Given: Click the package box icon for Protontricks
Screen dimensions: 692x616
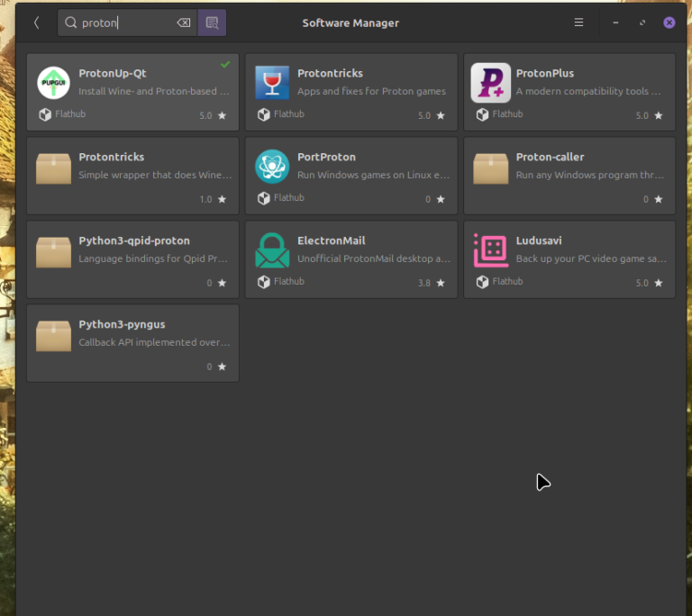Looking at the screenshot, I should (53, 168).
